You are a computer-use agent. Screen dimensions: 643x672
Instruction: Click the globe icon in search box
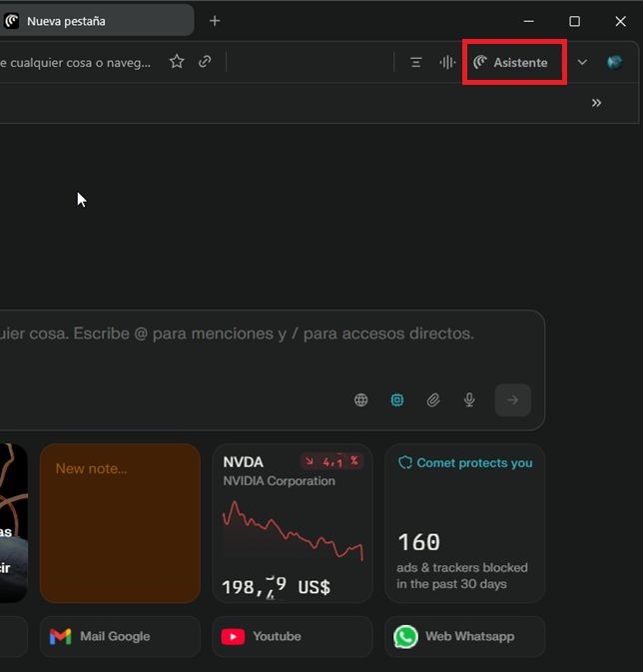[x=361, y=400]
